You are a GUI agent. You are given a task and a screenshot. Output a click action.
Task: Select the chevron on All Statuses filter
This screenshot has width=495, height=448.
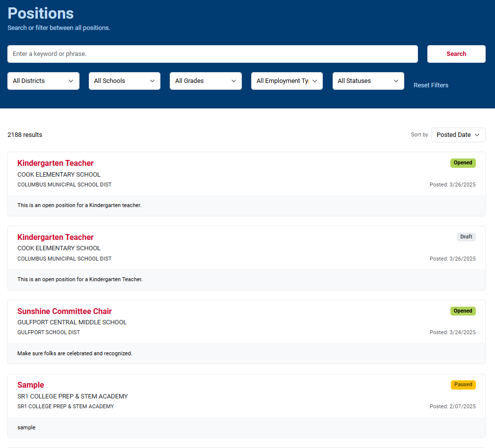point(396,80)
